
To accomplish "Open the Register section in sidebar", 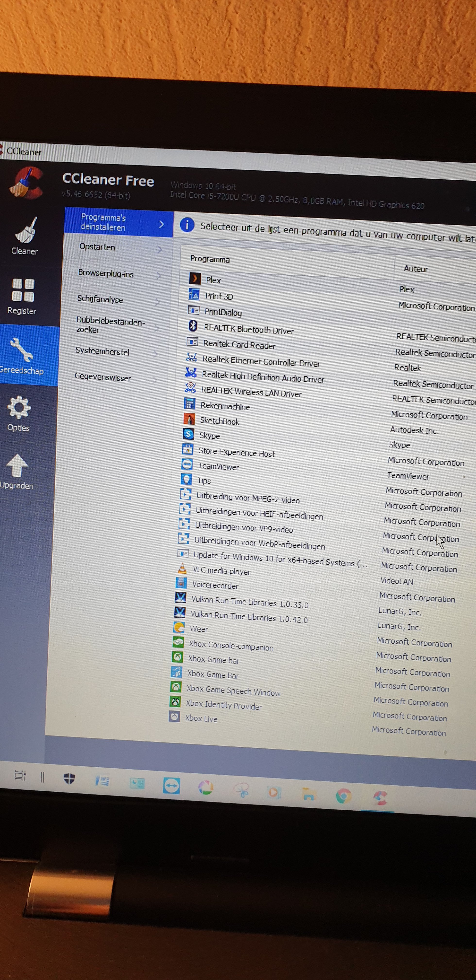I will (x=23, y=297).
